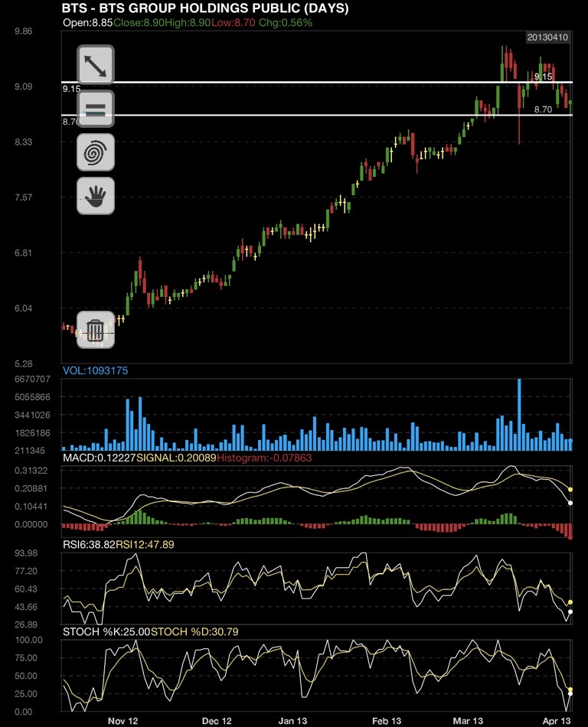The height and width of the screenshot is (727, 588).
Task: Click the tallest volume bar in March
Action: [x=519, y=415]
